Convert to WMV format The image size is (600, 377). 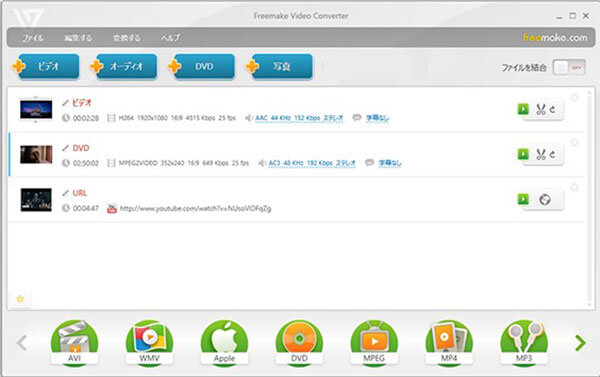(x=149, y=343)
